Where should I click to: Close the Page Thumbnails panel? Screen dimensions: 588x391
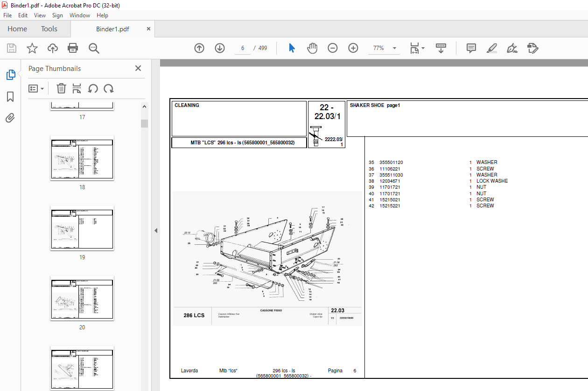(138, 68)
